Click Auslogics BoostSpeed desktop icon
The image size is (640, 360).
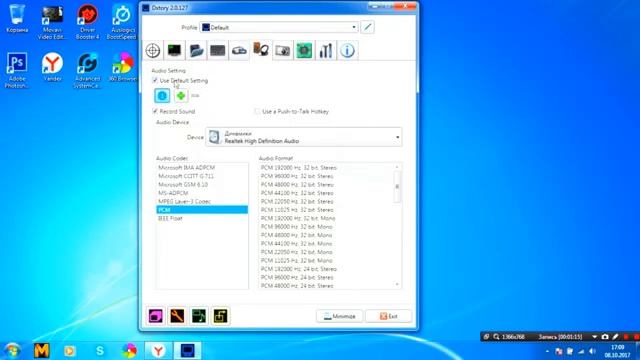pos(122,22)
